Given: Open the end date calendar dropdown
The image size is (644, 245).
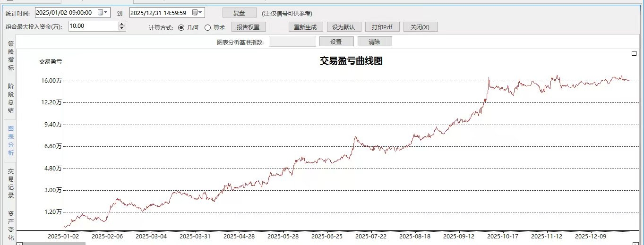Looking at the screenshot, I should 197,13.
